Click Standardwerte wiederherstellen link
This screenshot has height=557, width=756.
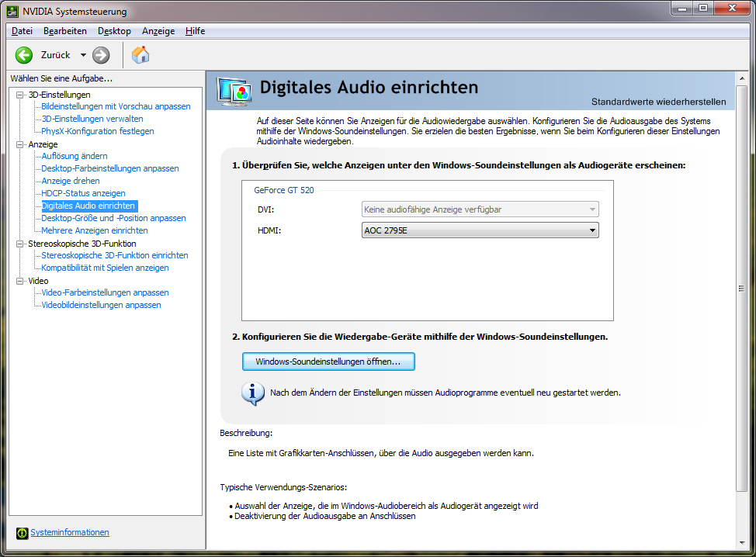tap(659, 102)
